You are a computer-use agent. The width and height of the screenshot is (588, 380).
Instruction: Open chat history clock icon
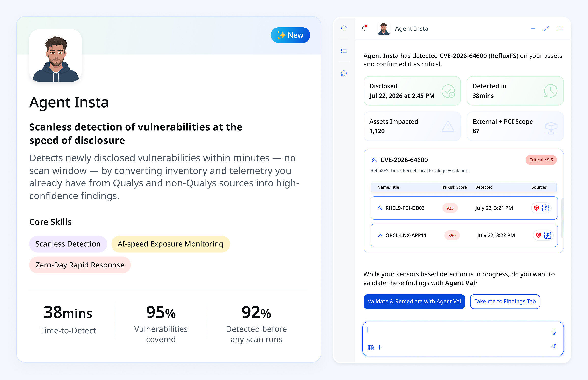344,73
